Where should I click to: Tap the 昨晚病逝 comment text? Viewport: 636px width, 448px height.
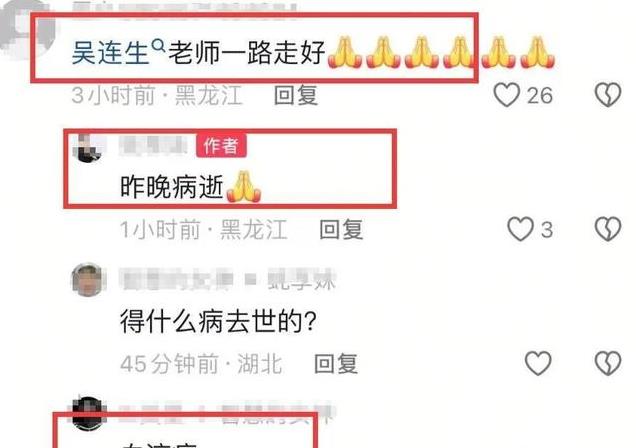click(x=172, y=188)
